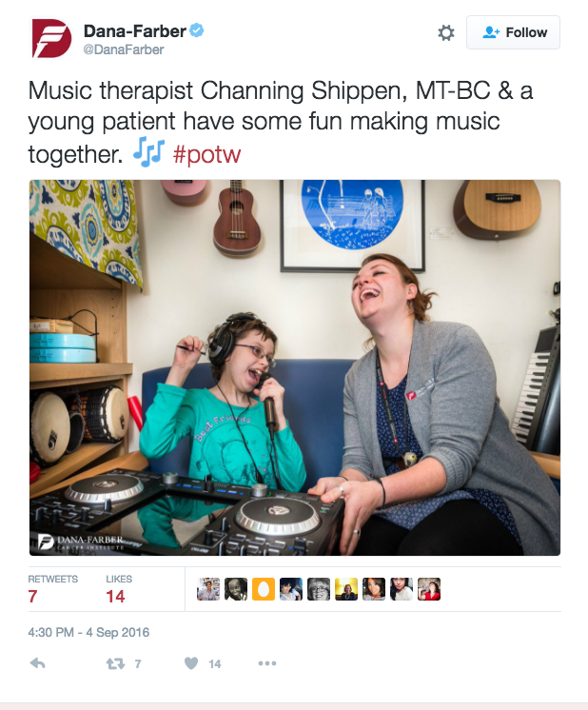This screenshot has width=588, height=710.
Task: Click the Dana-Farber profile logo avatar
Action: (x=51, y=38)
